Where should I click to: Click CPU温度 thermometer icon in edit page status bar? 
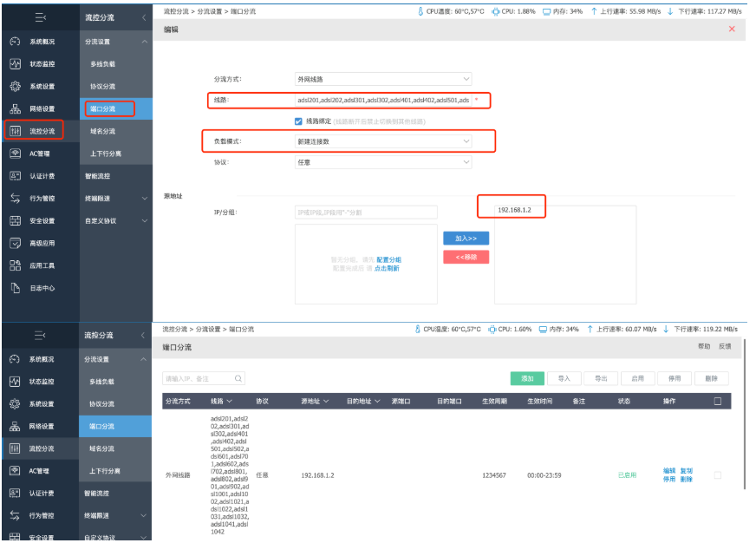tap(420, 11)
